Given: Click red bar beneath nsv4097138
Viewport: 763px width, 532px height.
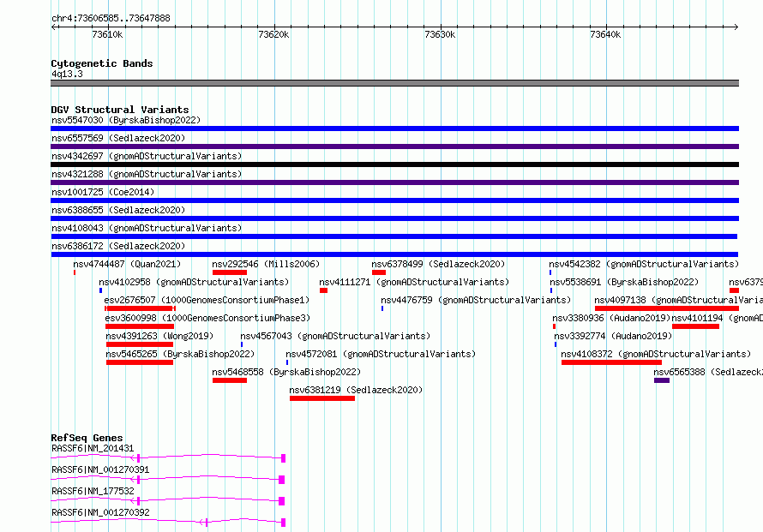Looking at the screenshot, I should click(667, 308).
